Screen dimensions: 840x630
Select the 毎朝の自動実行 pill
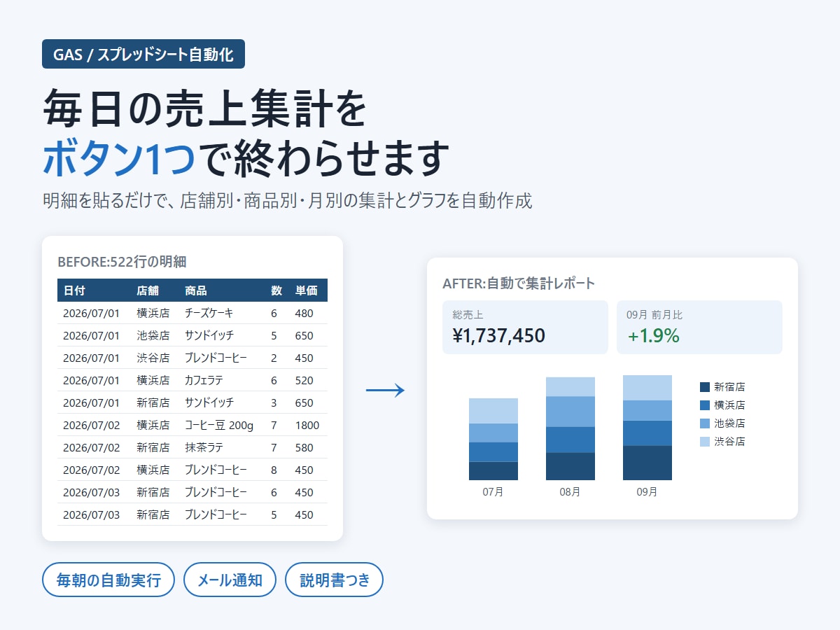tap(108, 580)
